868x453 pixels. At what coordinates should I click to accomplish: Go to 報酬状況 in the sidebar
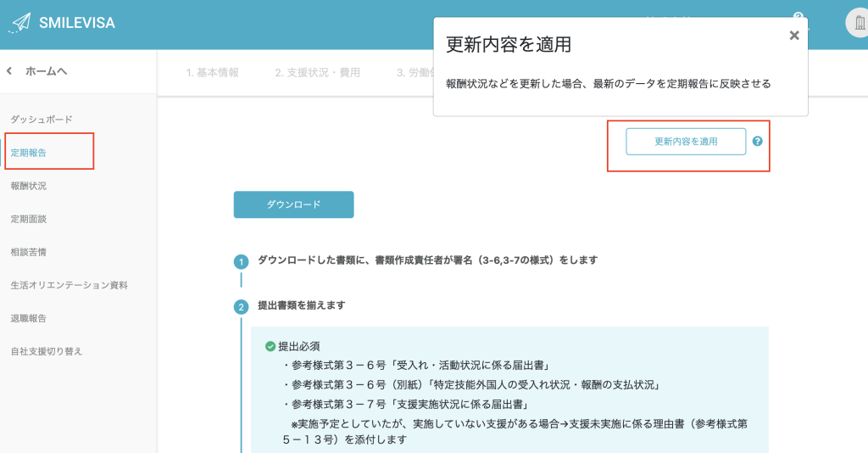[x=28, y=186]
